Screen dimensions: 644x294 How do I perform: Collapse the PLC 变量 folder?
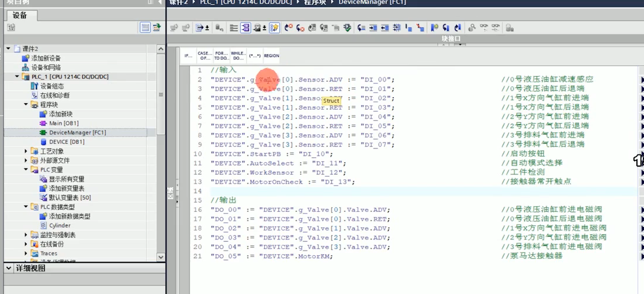coord(26,170)
